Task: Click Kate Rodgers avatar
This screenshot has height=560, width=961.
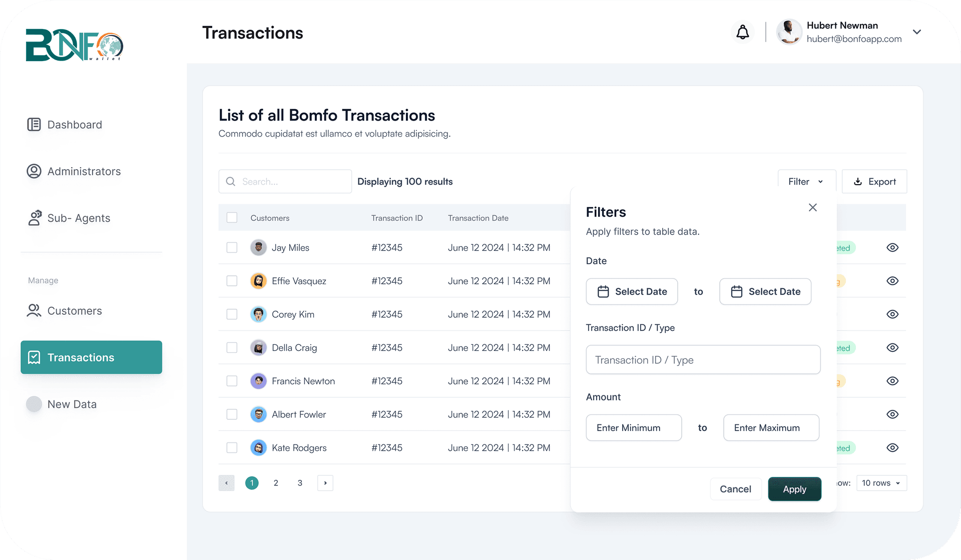Action: (x=258, y=447)
